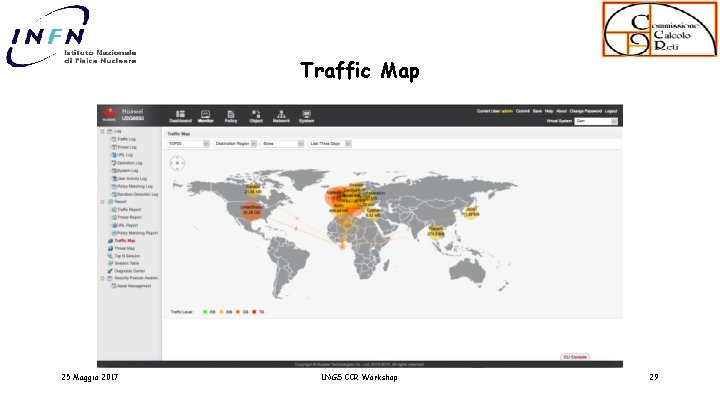The image size is (720, 405).
Task: Open URL Report via its globe icon
Action: click(x=114, y=225)
